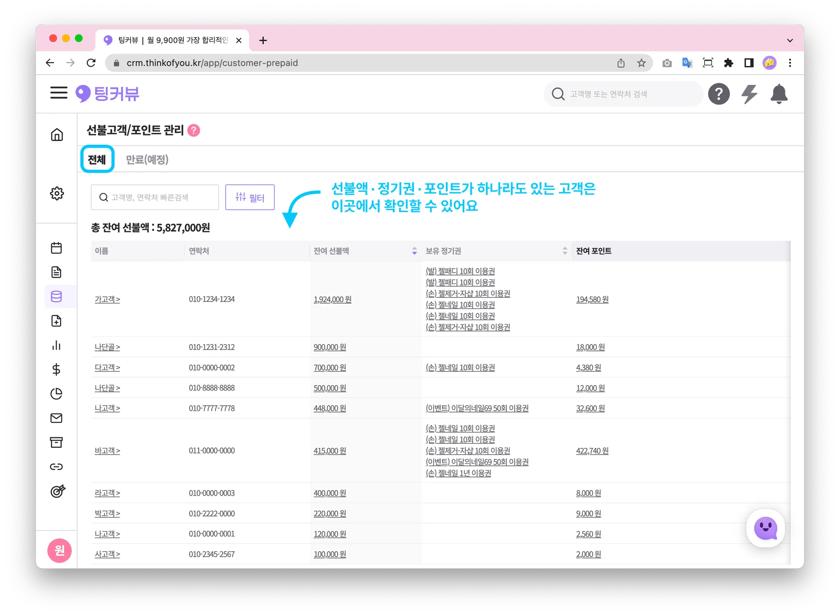
Task: Click the 고객명, 연락처 빠른검색 field
Action: pos(155,197)
